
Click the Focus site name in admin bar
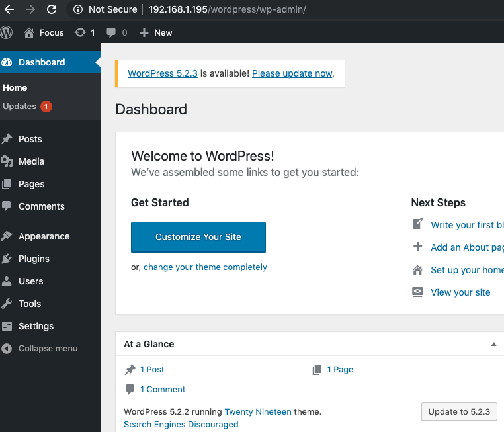(52, 32)
